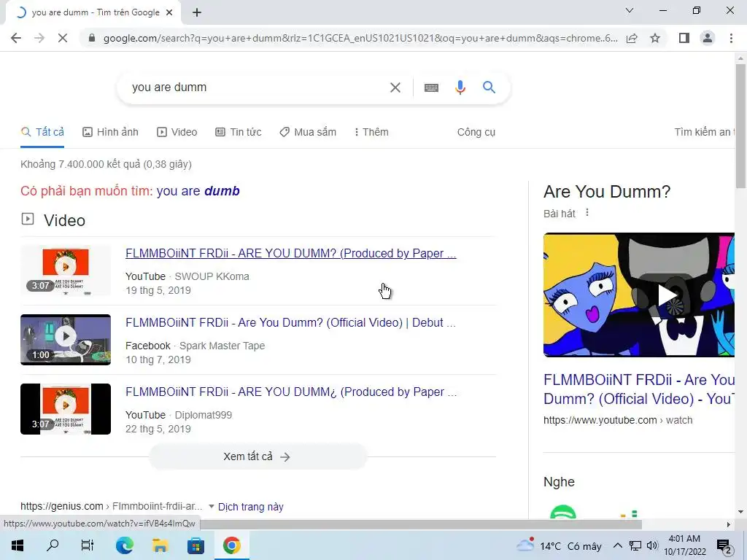The image size is (747, 560).
Task: Click the scroll-right arrow on horizontal scrollbar
Action: coord(729,525)
